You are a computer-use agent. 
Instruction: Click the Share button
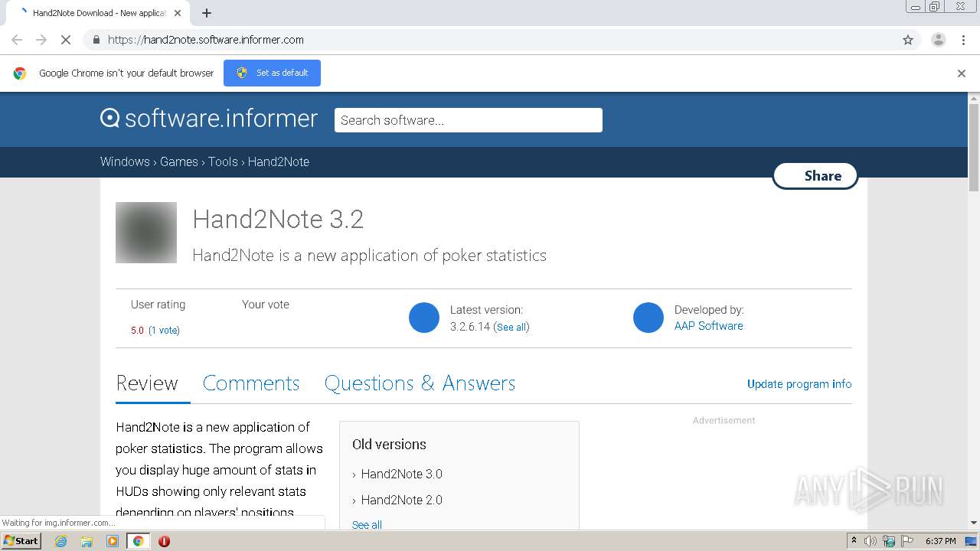tap(815, 176)
